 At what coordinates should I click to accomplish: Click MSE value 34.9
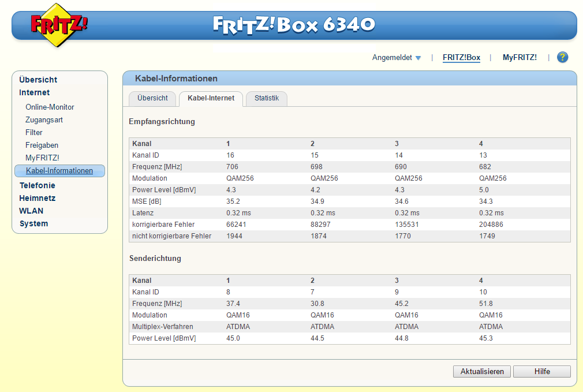317,201
